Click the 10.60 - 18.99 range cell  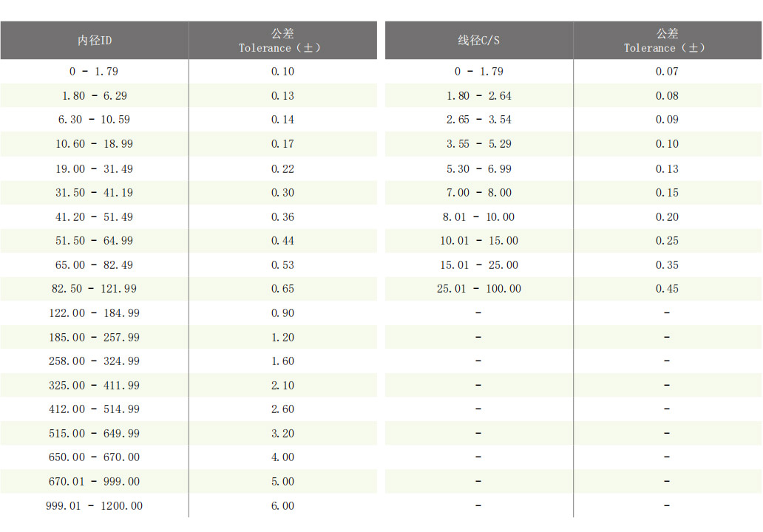click(x=94, y=144)
